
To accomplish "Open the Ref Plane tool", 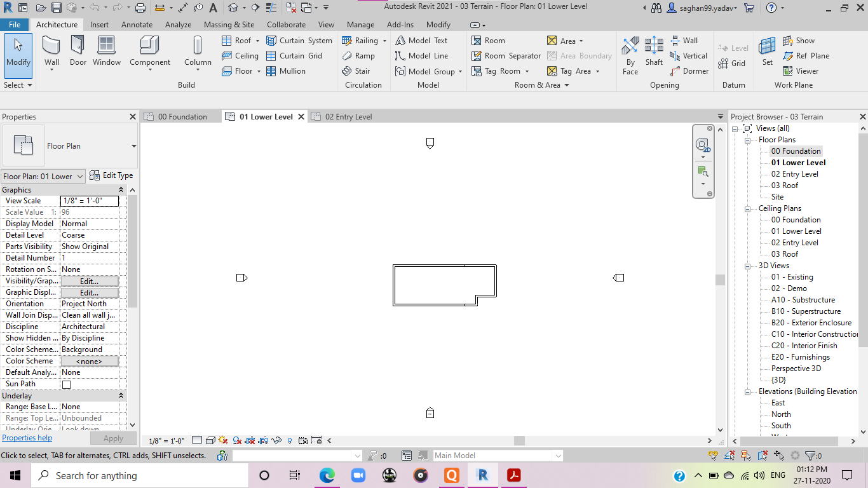I will [x=806, y=56].
